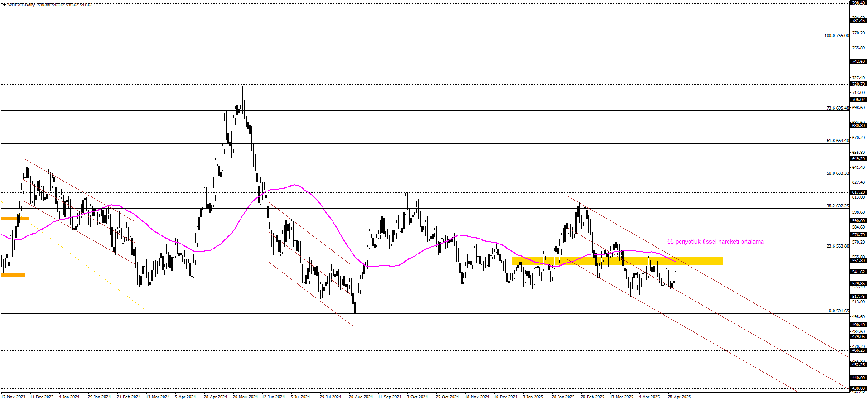Select the small orange bar near the 590.00 level
This screenshot has width=868, height=402.
coord(15,219)
